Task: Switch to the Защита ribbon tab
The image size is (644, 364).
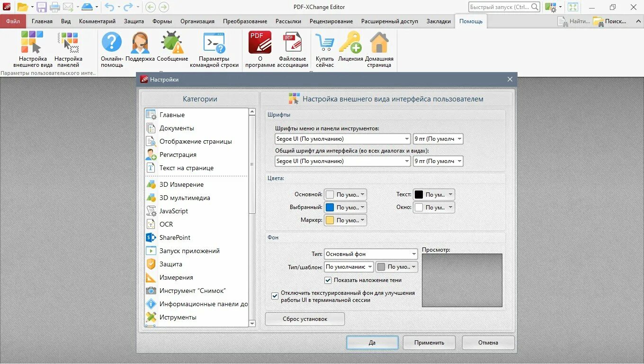Action: (x=134, y=21)
